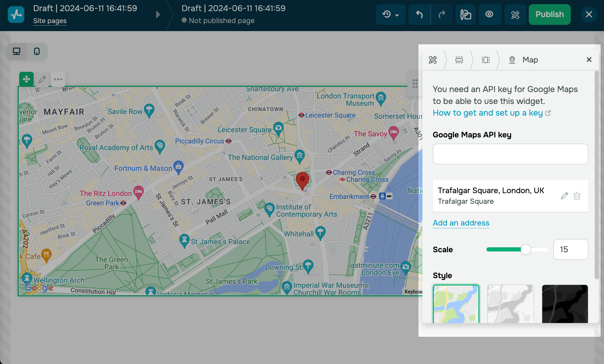Go to the section breadcrumb icon in the panel
This screenshot has width=604, height=364.
(459, 60)
